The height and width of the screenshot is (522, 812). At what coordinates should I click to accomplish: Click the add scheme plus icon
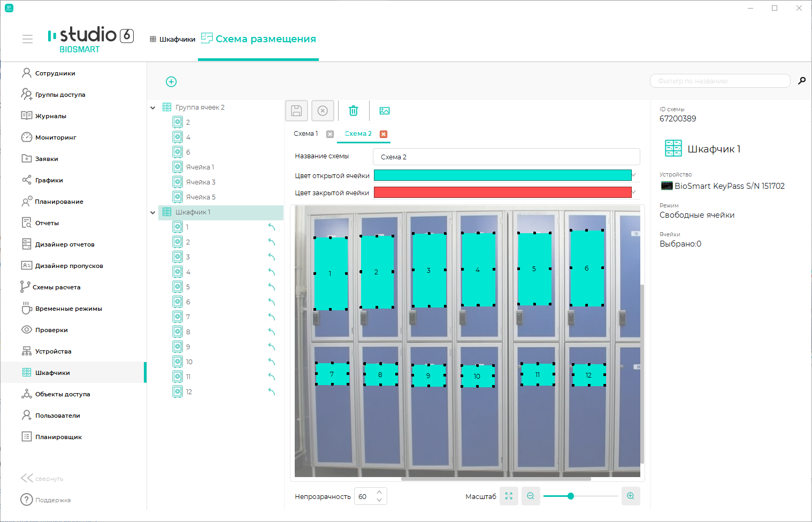171,81
